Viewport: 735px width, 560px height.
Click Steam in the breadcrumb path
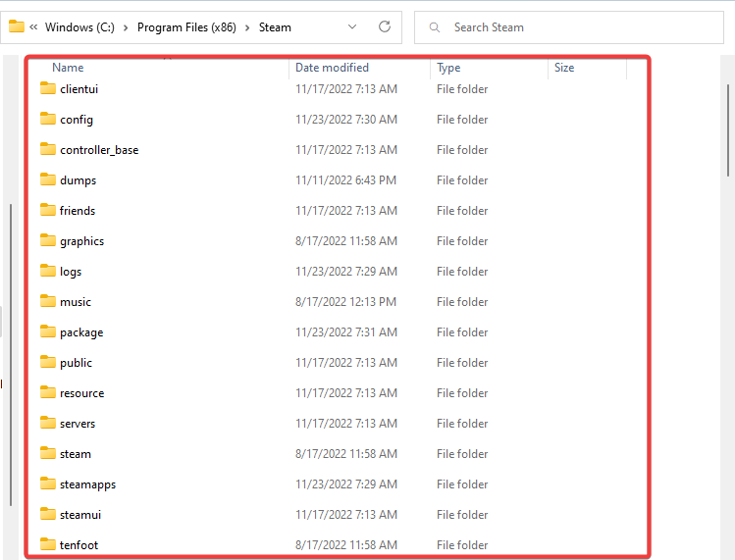tap(275, 27)
